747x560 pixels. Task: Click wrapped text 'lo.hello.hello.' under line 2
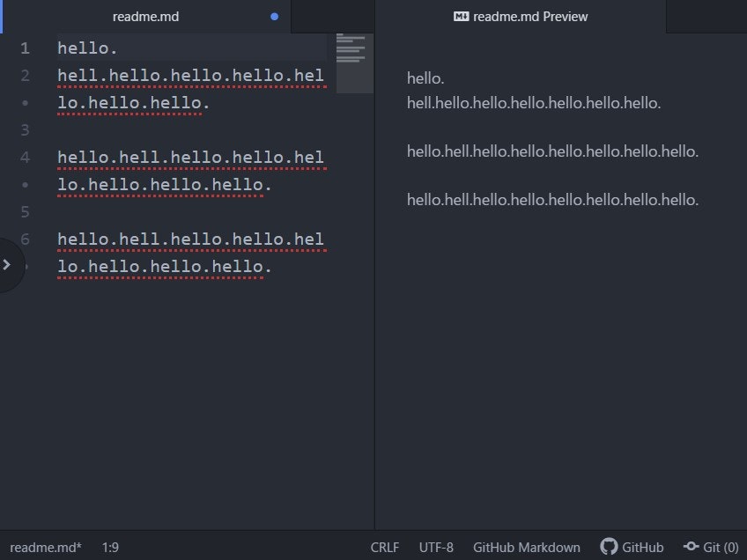(x=133, y=103)
